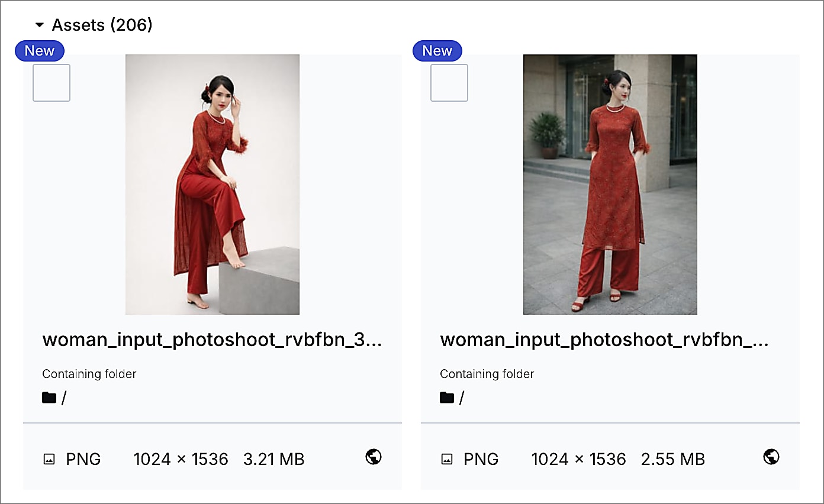824x504 pixels.
Task: Click the globe icon on the 3.21 MB asset
Action: click(x=373, y=457)
